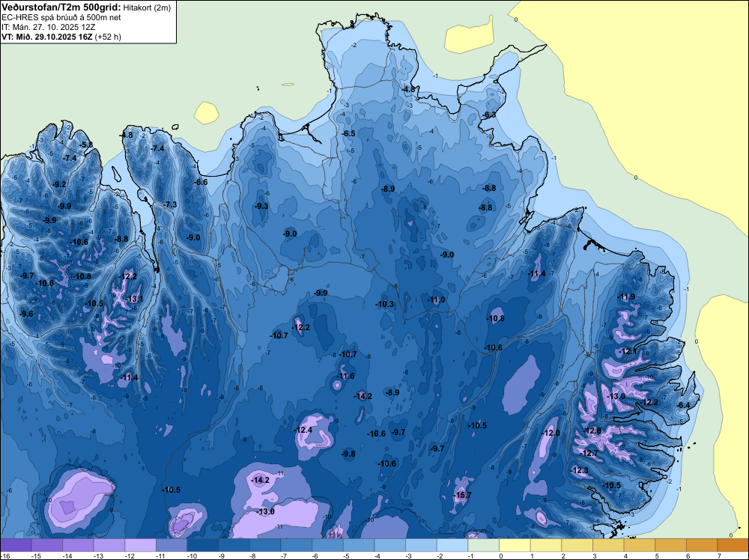Click the -10.3 temperature value
Image resolution: width=749 pixels, height=560 pixels.
coord(384,304)
